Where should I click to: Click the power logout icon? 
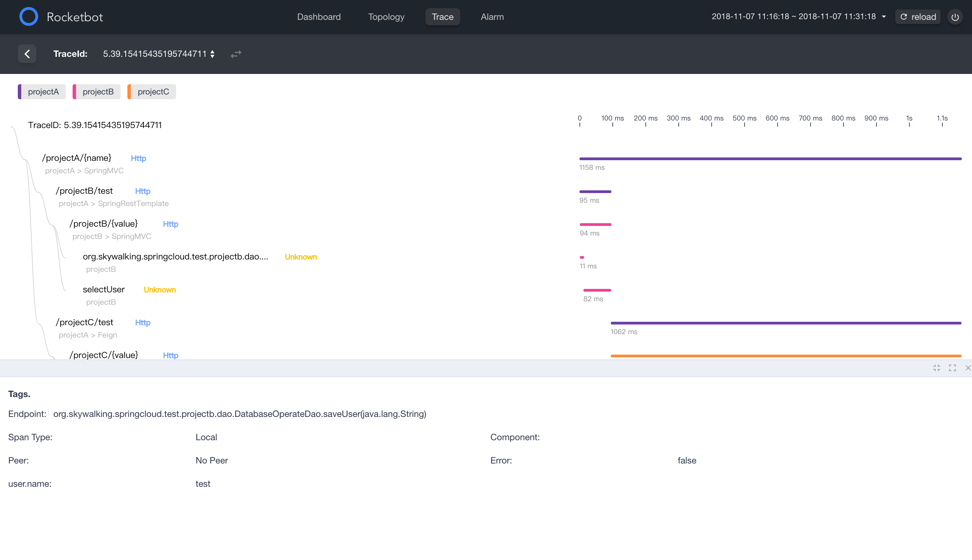[955, 17]
